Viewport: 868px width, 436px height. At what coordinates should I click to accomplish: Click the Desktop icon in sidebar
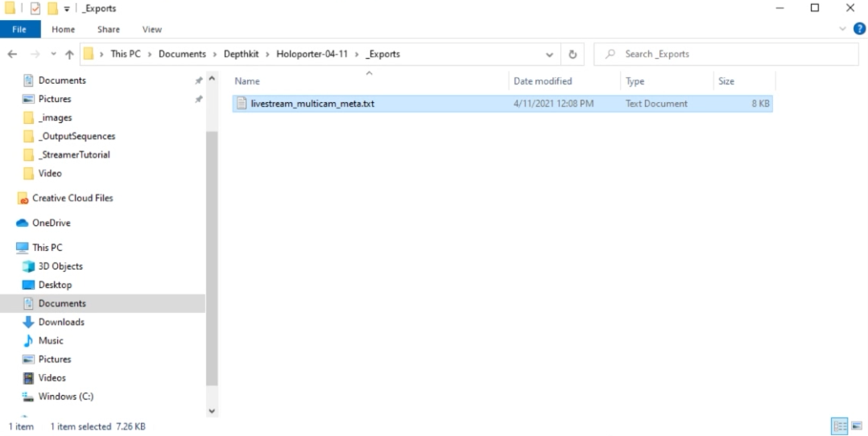tap(28, 285)
